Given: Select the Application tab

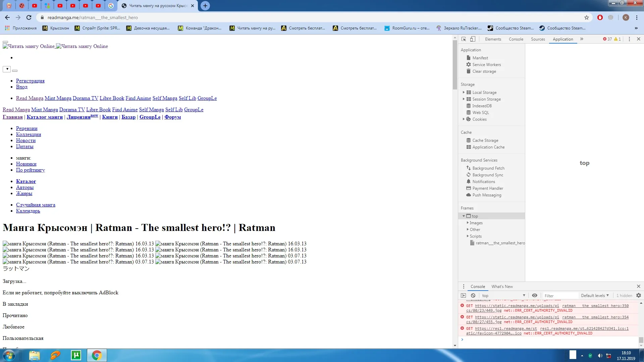Looking at the screenshot, I should click(x=563, y=39).
